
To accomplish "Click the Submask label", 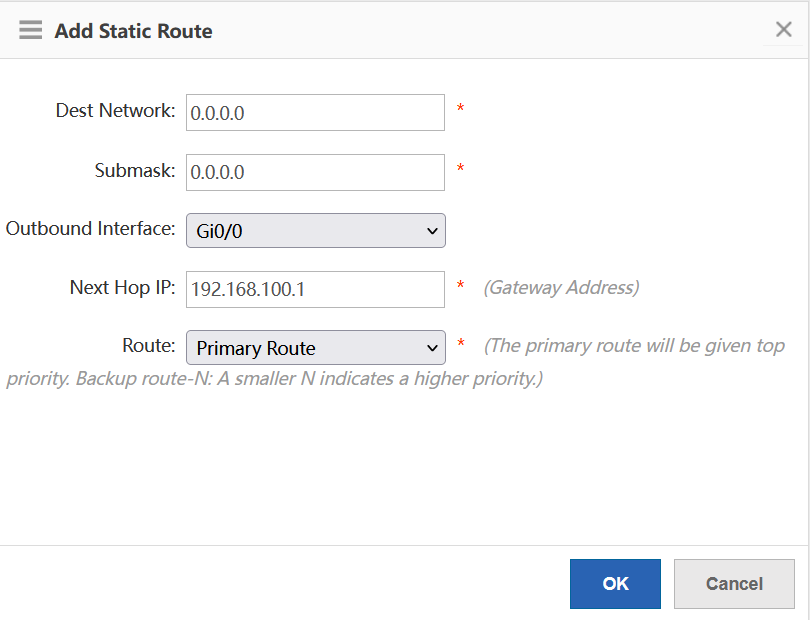I will [x=135, y=170].
